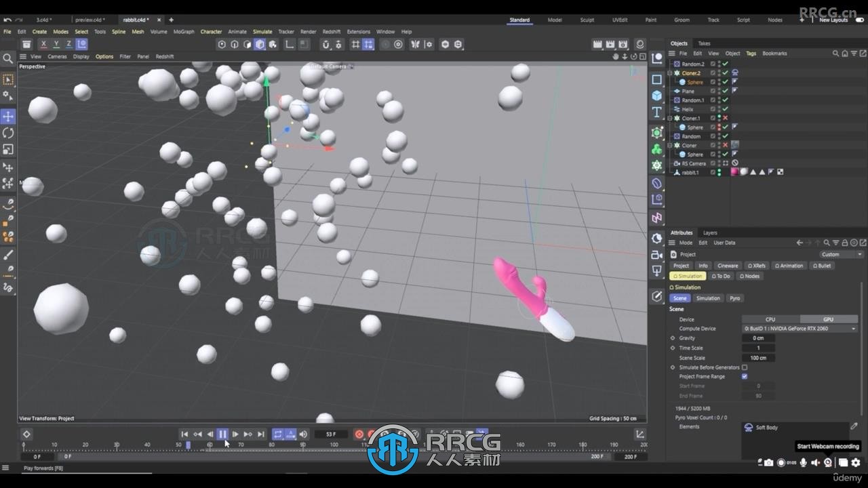Viewport: 868px width, 488px height.
Task: Click the keyframe diamond icon at timeline left
Action: (26, 434)
